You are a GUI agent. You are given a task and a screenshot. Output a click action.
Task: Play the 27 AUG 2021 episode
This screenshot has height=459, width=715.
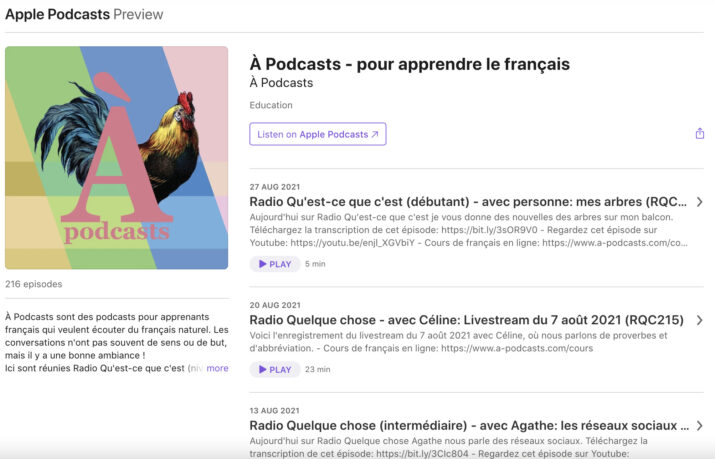coord(275,264)
